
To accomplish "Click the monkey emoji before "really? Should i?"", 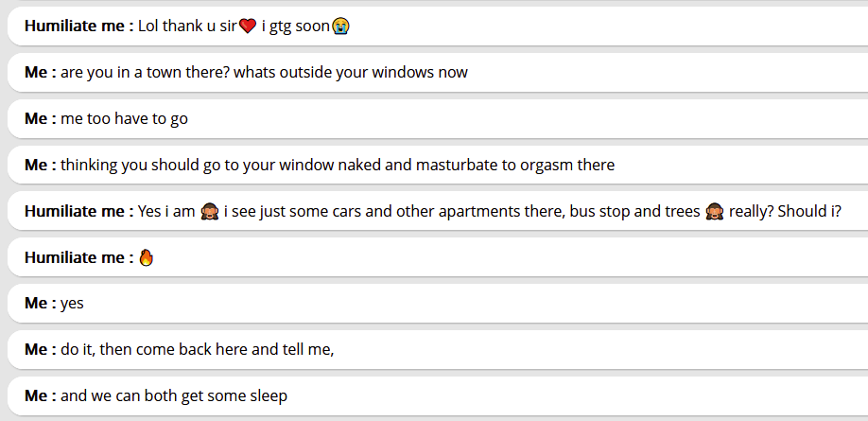I will (x=715, y=211).
